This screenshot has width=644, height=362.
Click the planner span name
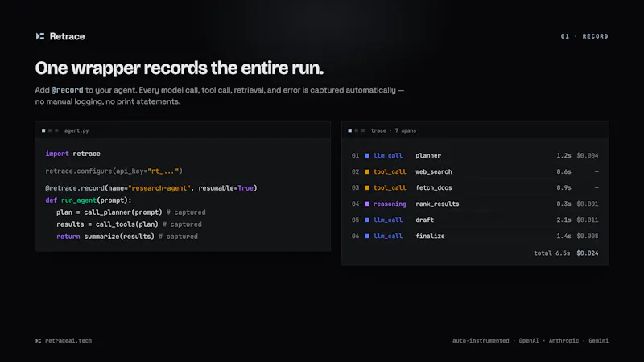pos(428,155)
